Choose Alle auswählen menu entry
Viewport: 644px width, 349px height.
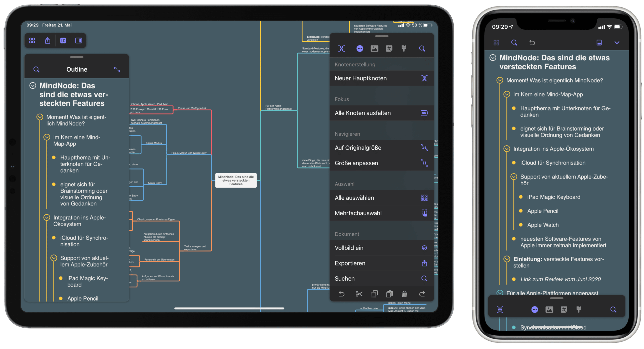click(x=382, y=198)
